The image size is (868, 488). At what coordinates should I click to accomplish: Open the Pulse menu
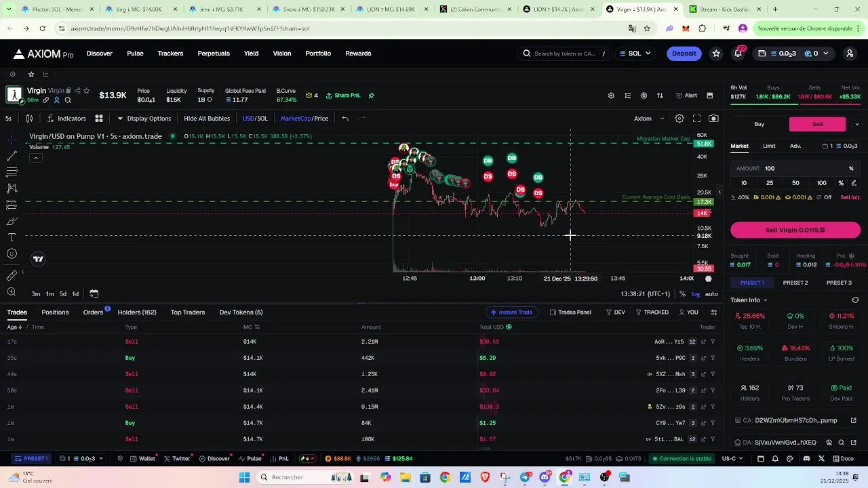pos(135,54)
